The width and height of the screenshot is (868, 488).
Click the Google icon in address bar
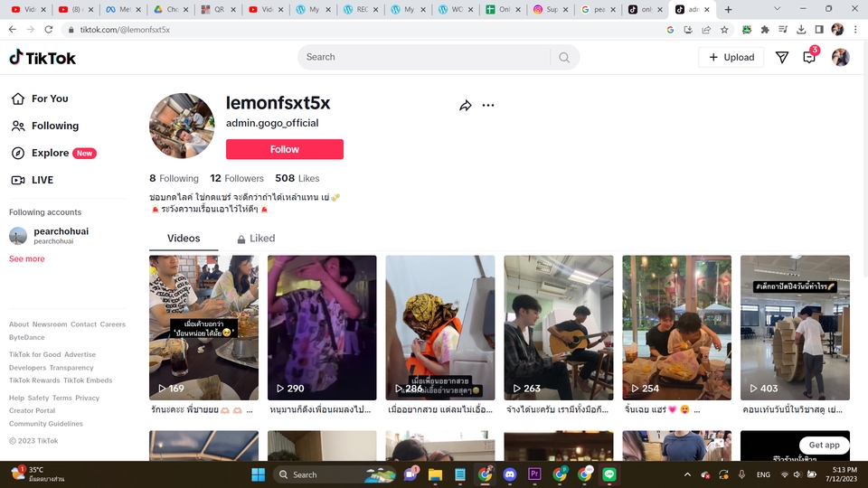pos(670,30)
